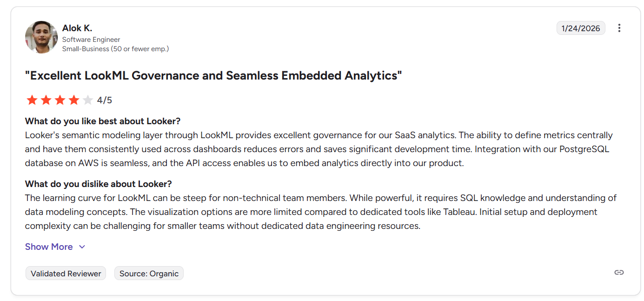Click the 4/5 rating score text
The image size is (644, 301).
click(105, 100)
